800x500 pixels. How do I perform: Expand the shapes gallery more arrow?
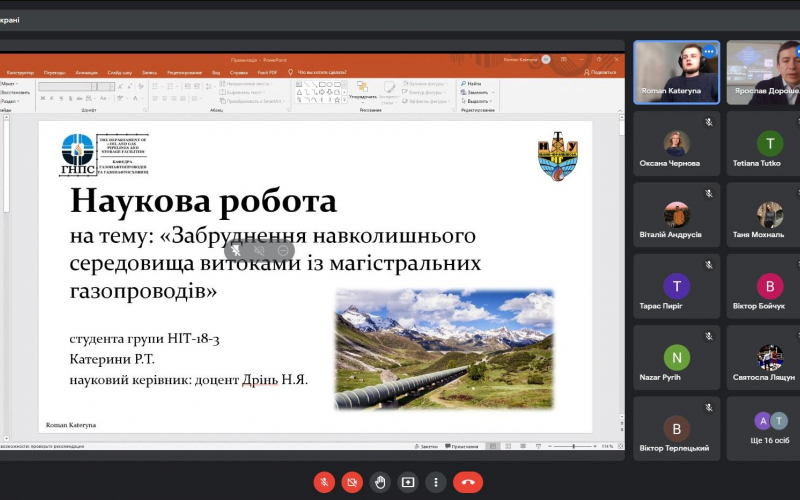(344, 101)
